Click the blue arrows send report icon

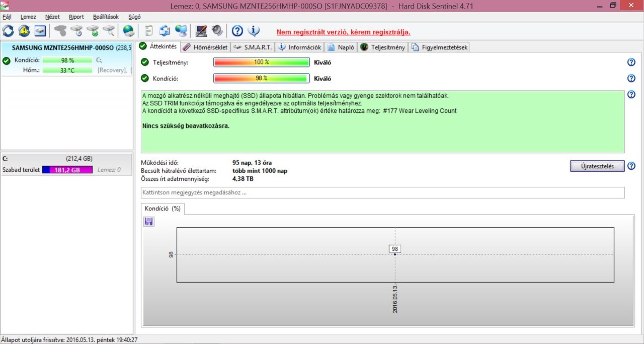(165, 31)
